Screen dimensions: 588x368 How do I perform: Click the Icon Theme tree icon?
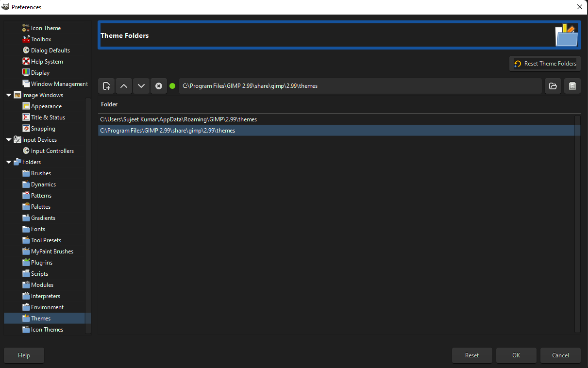click(x=26, y=28)
